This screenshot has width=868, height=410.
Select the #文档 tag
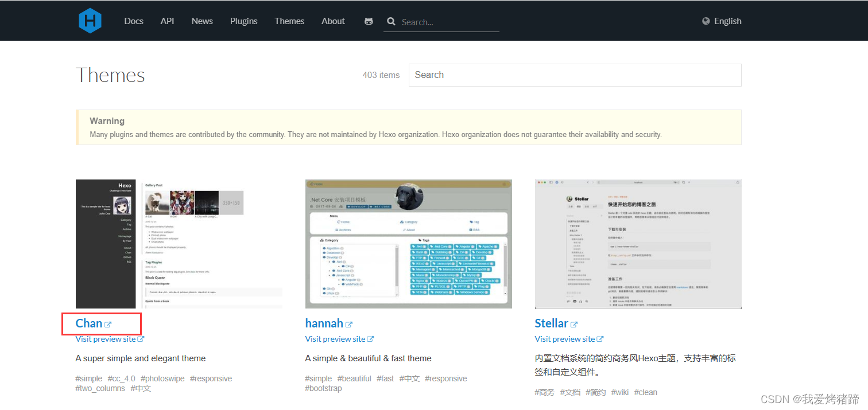coord(570,392)
